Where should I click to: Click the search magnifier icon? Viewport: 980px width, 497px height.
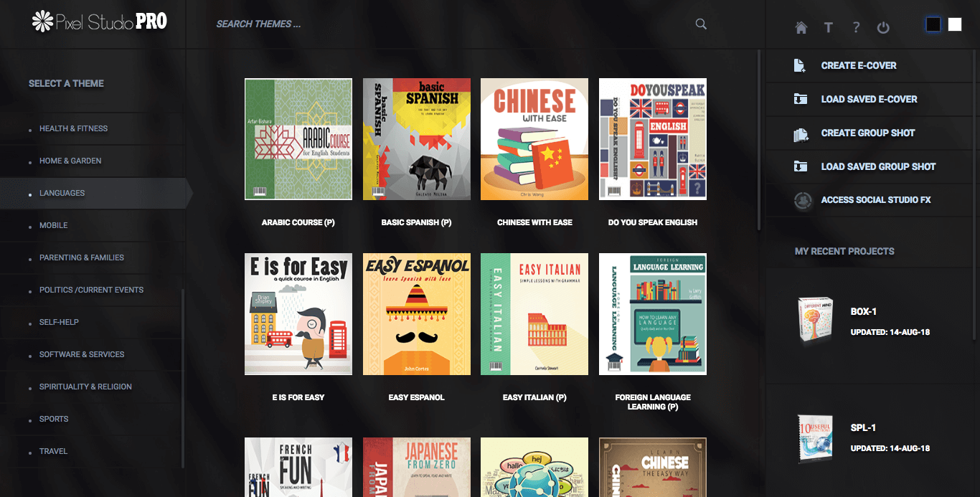click(701, 24)
